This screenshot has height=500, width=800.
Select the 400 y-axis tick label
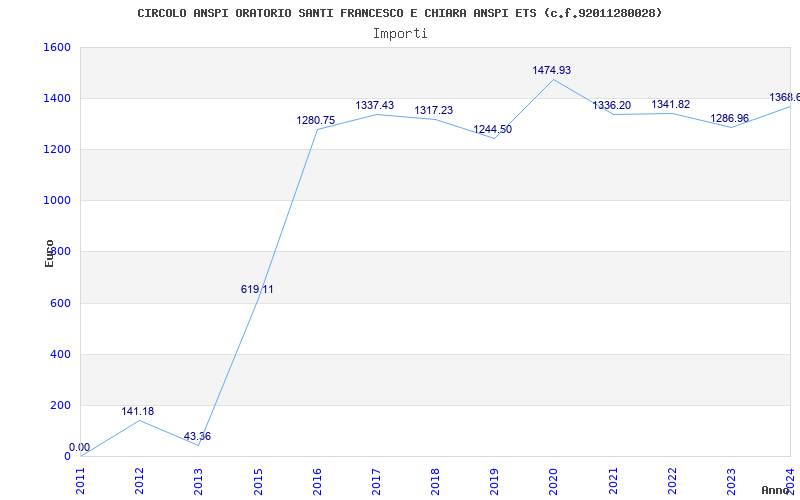60,354
